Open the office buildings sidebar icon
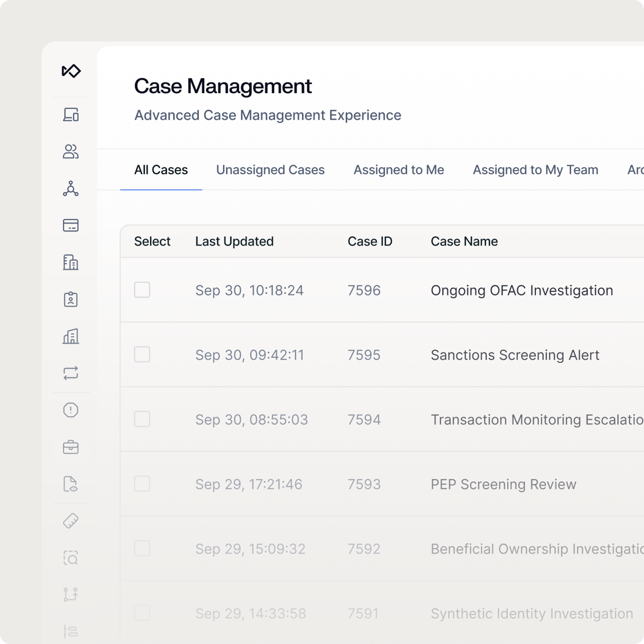 (71, 262)
